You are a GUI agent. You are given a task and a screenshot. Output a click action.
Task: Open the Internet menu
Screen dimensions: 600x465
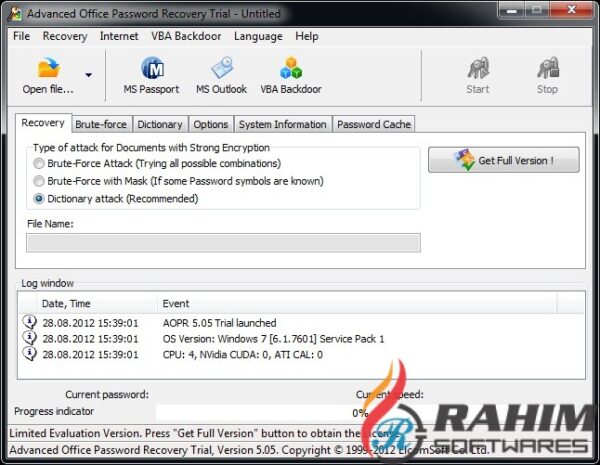click(119, 36)
